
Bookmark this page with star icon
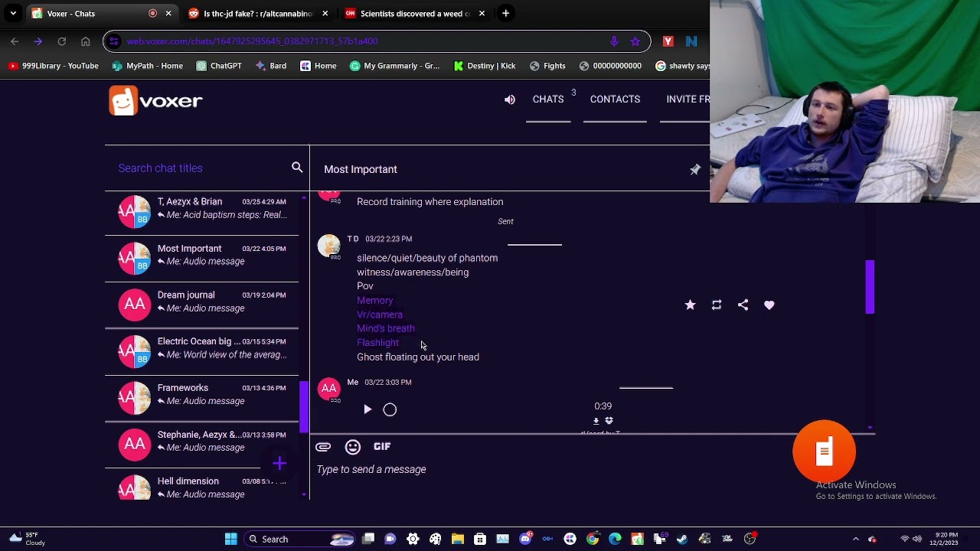[635, 41]
